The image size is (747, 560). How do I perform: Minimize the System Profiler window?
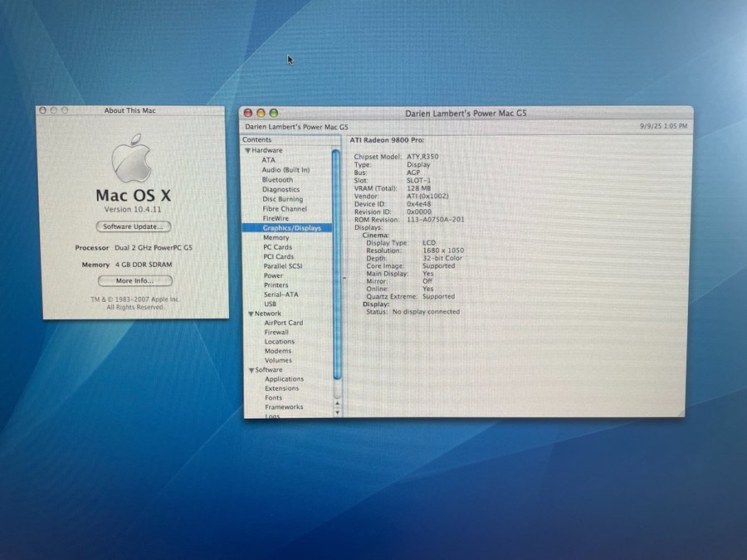[x=261, y=114]
